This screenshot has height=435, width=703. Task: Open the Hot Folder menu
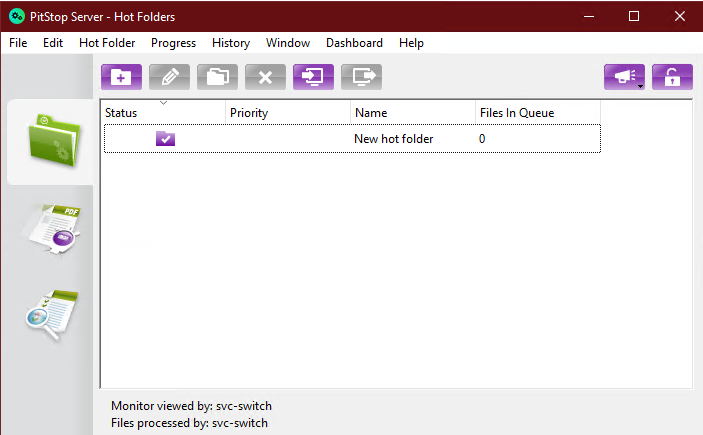pos(107,43)
